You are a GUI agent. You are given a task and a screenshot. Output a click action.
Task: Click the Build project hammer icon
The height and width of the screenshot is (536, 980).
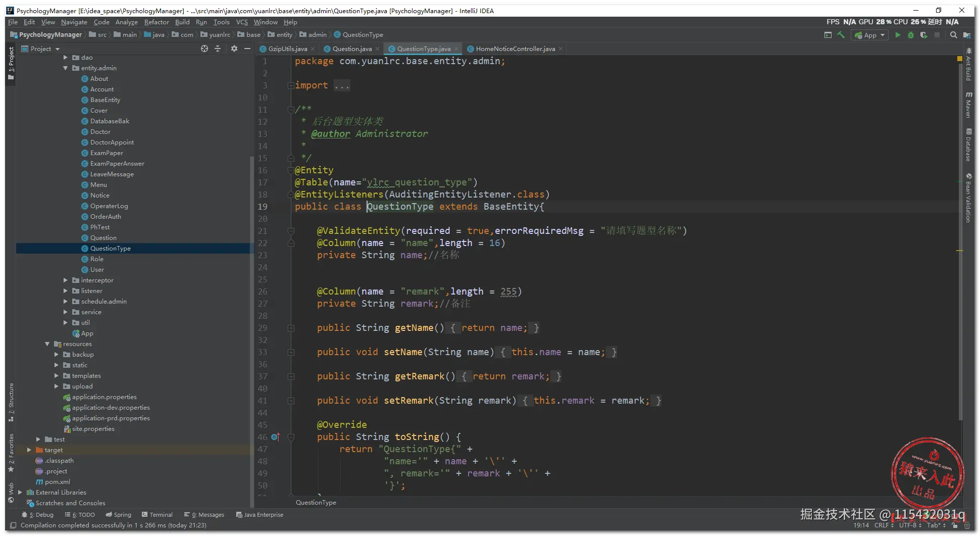tap(841, 35)
